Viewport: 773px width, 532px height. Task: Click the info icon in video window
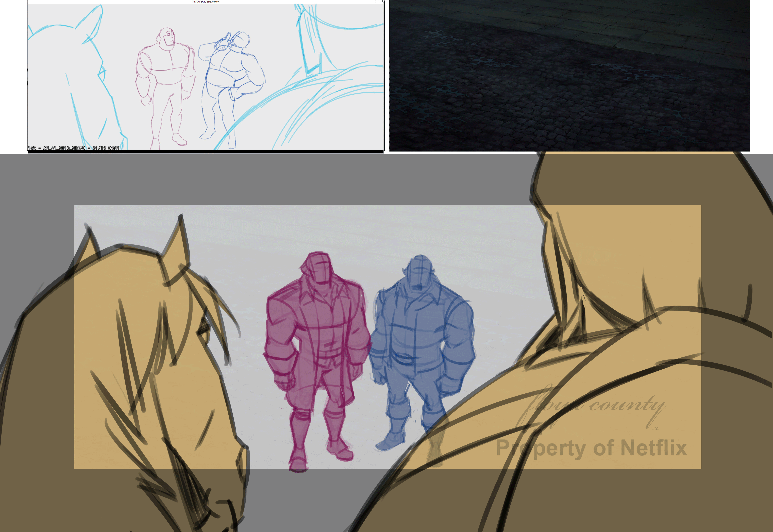click(375, 2)
